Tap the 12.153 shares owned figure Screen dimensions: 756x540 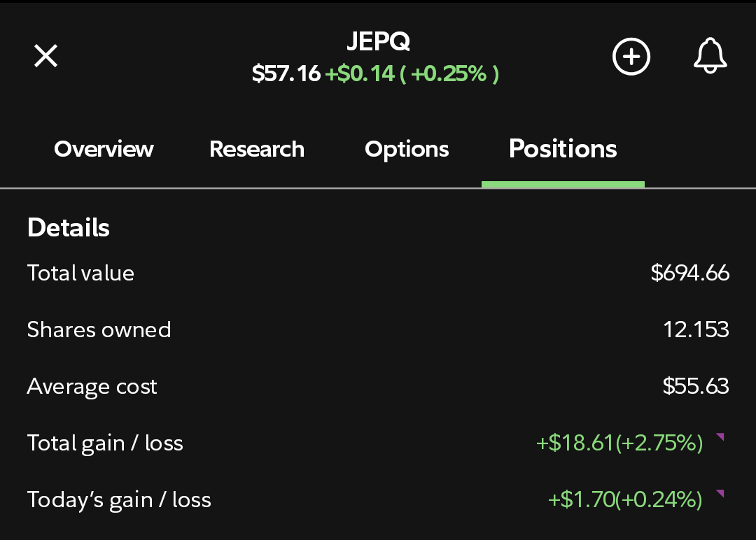696,330
